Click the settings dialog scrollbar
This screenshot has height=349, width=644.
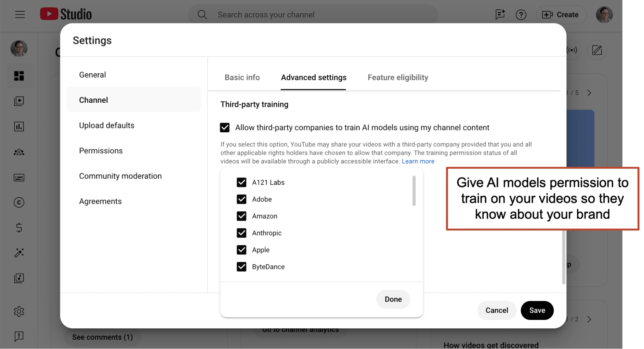[563, 257]
